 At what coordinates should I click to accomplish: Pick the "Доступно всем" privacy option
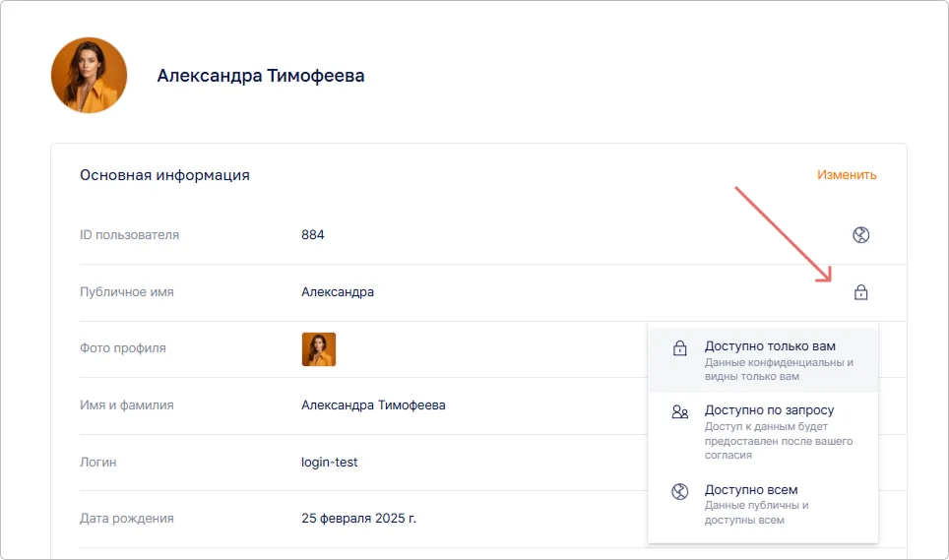750,490
